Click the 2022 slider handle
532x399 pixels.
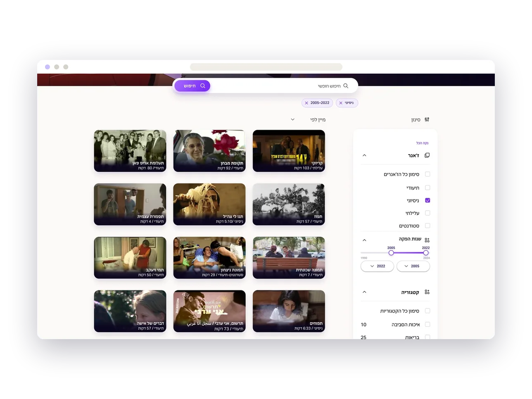pos(426,253)
